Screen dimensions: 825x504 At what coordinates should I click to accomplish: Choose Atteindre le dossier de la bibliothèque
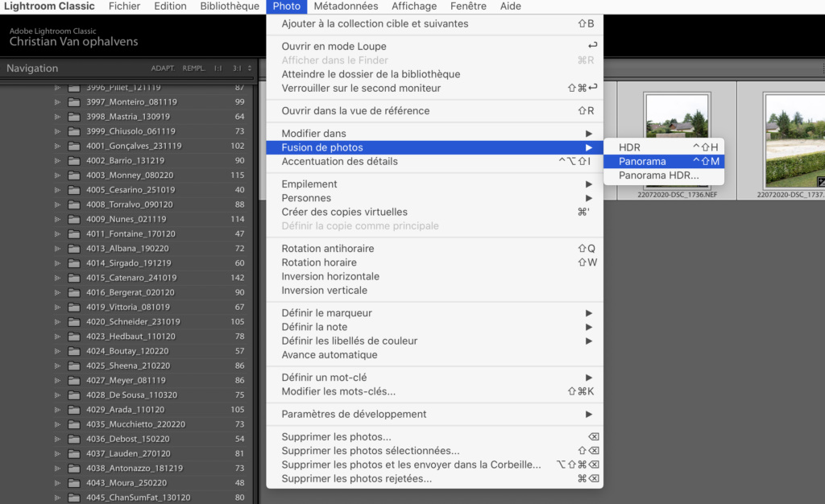(434, 74)
